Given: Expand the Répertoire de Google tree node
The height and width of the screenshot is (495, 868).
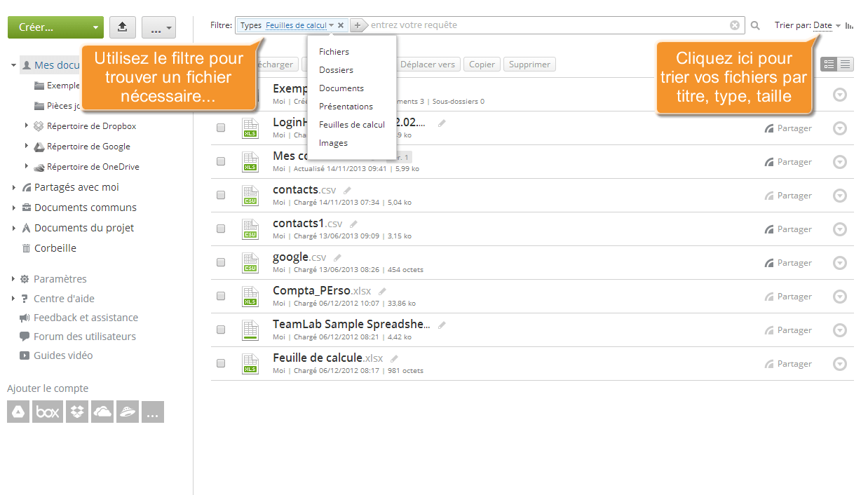Looking at the screenshot, I should pyautogui.click(x=27, y=146).
